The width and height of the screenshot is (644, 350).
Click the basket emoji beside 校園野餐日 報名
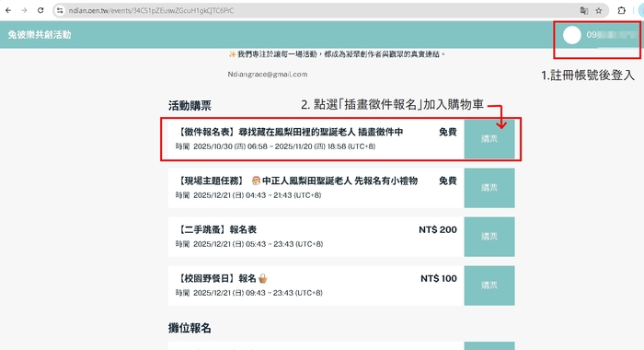click(263, 278)
